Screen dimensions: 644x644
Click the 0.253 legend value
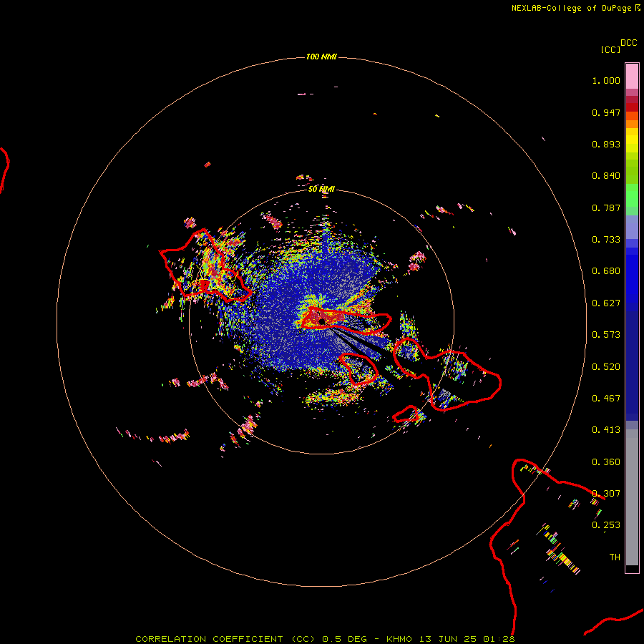coord(606,525)
